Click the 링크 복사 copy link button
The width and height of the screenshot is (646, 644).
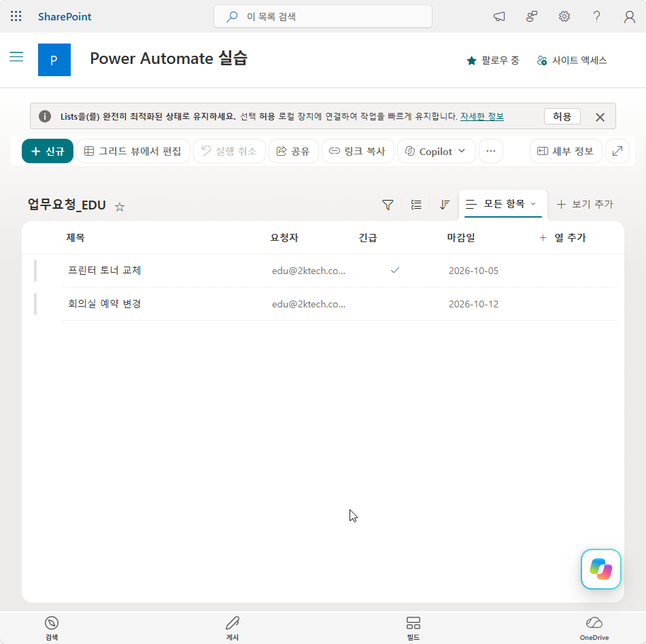pyautogui.click(x=358, y=151)
